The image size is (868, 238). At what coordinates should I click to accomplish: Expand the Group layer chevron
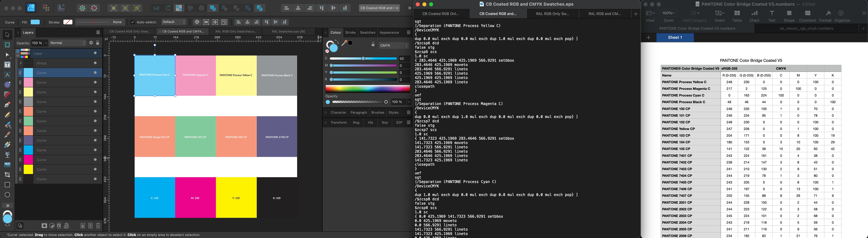point(21,63)
